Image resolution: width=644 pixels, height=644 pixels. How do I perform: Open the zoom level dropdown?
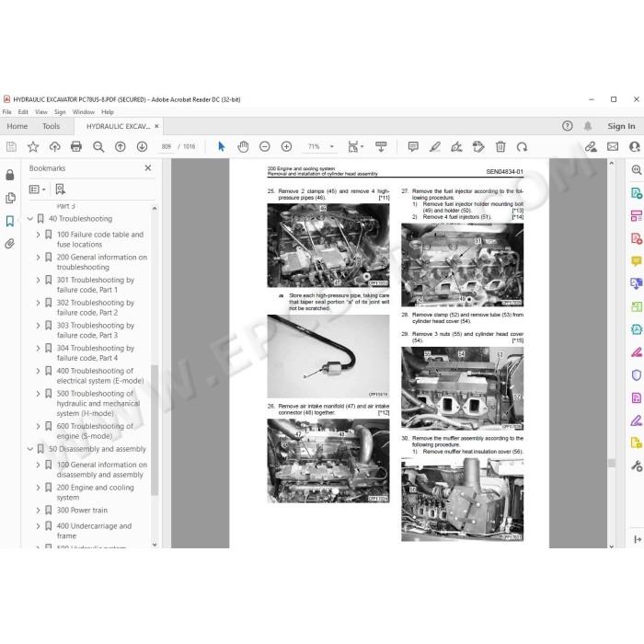332,146
